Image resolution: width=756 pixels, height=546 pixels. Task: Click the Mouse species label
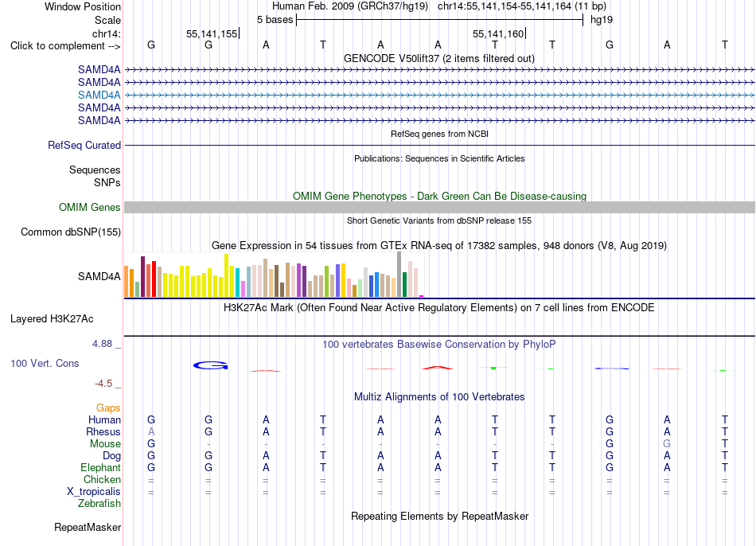point(105,444)
